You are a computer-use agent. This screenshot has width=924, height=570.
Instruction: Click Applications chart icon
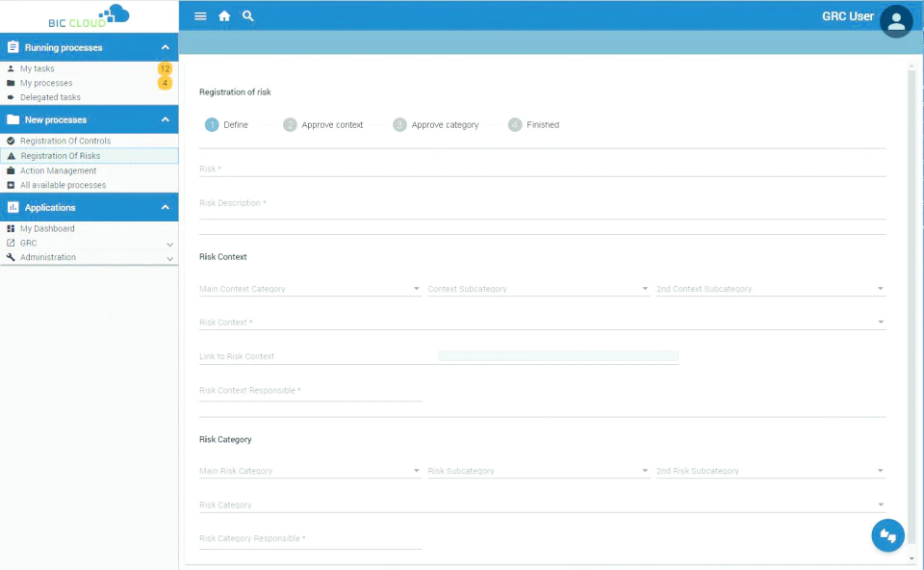pyautogui.click(x=13, y=207)
